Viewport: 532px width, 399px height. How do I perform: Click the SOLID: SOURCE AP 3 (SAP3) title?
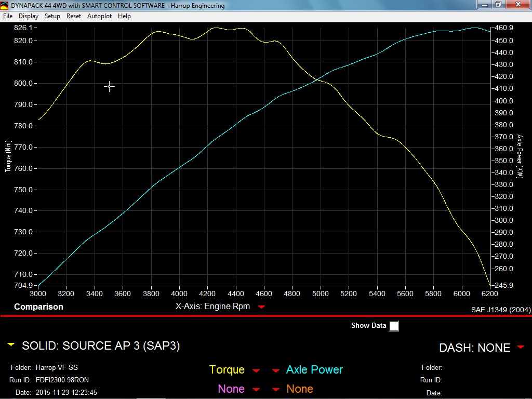pyautogui.click(x=101, y=345)
